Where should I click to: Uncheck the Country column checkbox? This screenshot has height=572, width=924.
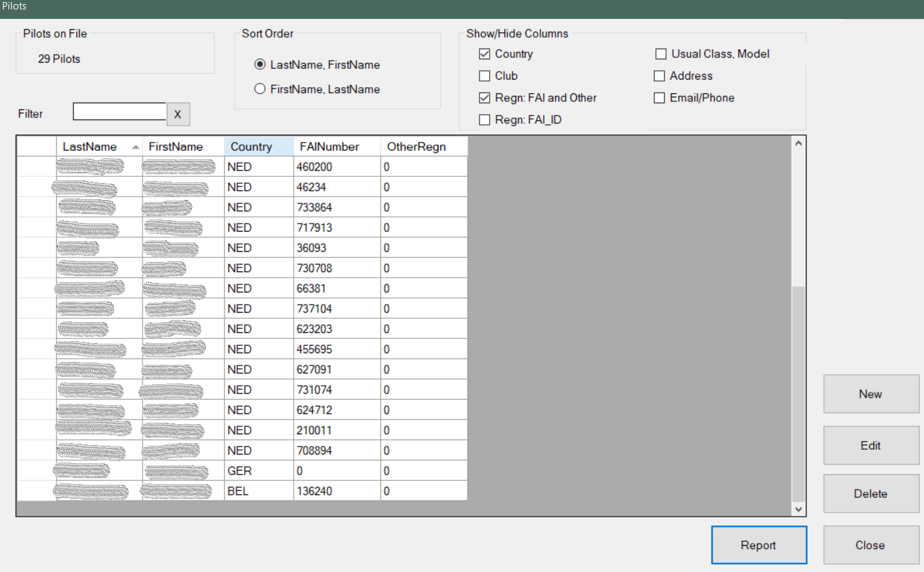484,54
